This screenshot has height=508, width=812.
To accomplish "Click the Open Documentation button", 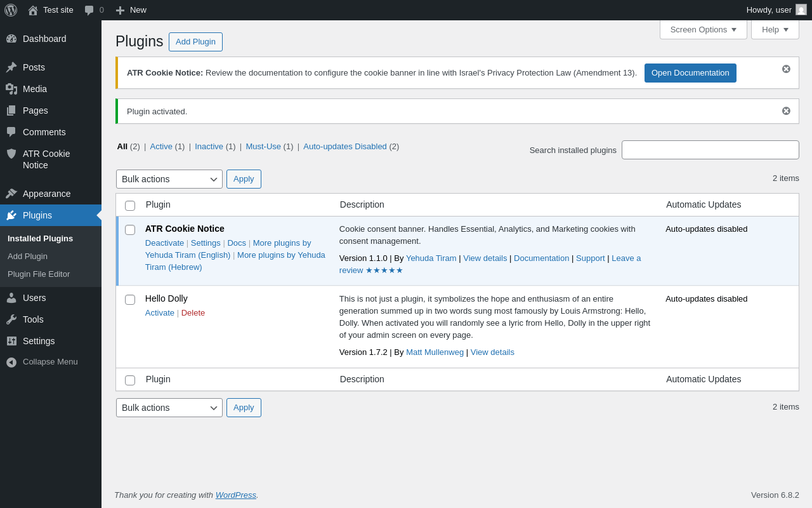I will (690, 73).
